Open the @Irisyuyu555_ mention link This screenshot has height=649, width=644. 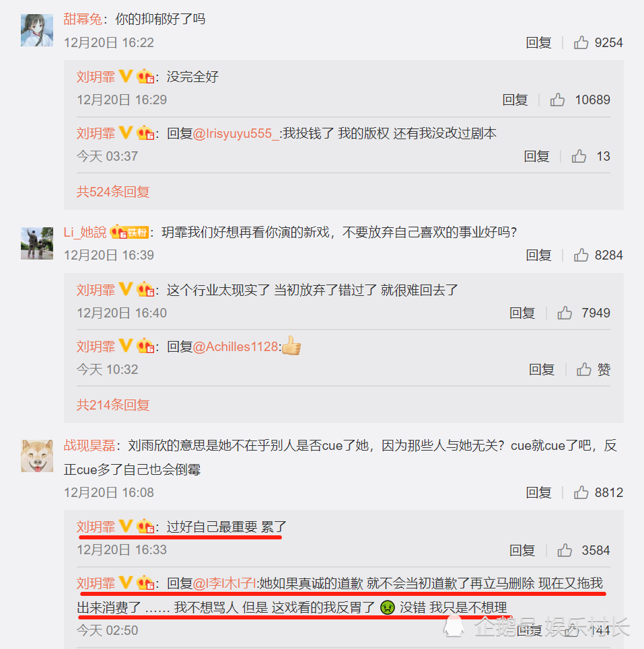(x=236, y=133)
